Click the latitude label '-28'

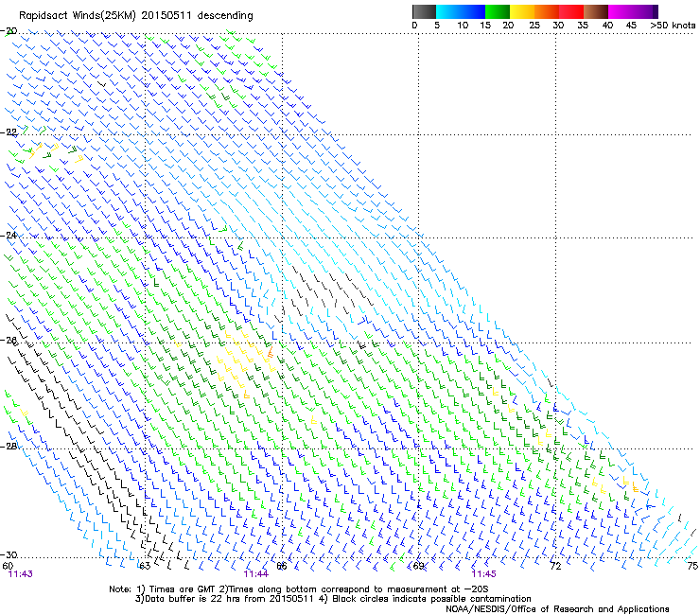(9, 447)
